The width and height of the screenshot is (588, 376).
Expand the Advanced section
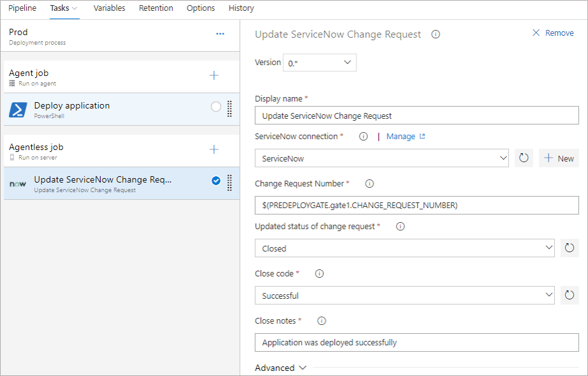point(281,368)
